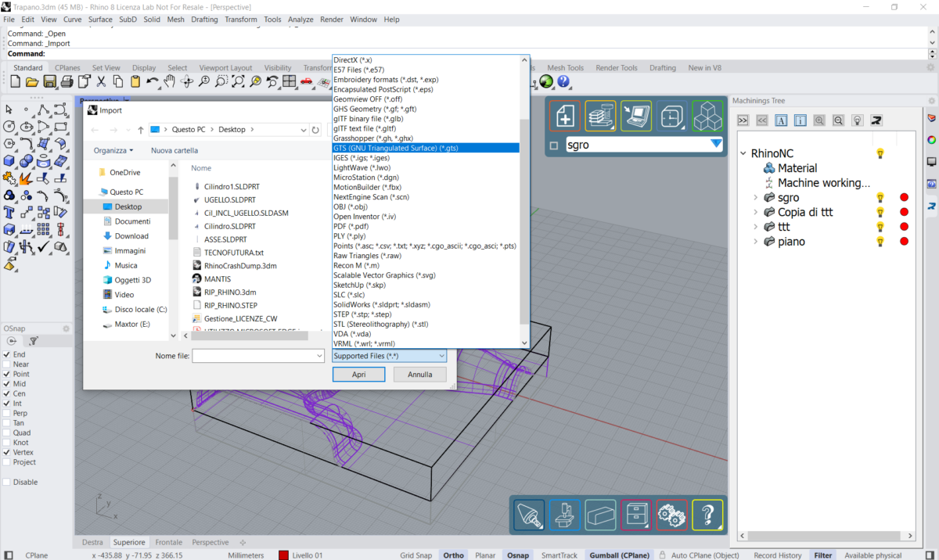This screenshot has width=939, height=560.
Task: Select the Ellipse drawing tool
Action: tap(27, 127)
